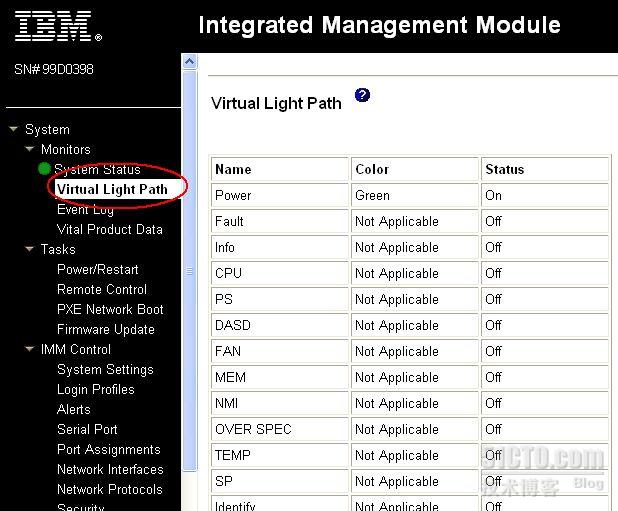Open Network Interfaces settings

(x=110, y=469)
